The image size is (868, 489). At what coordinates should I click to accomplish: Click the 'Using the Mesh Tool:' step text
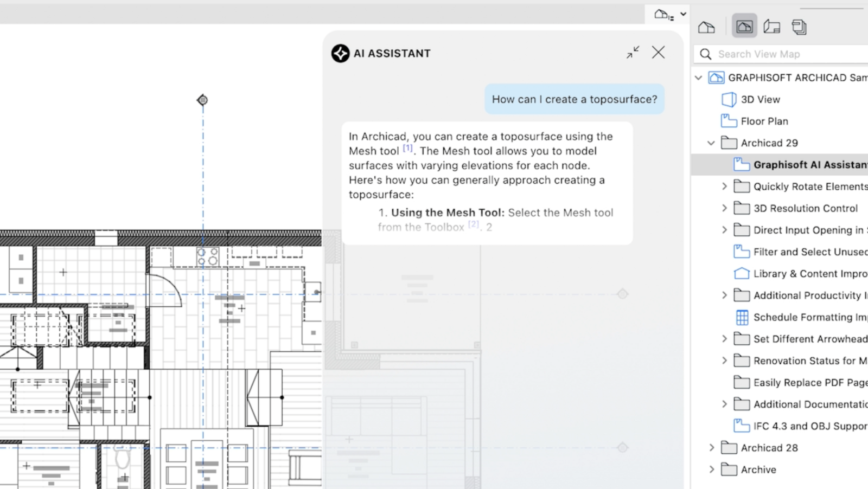pos(448,213)
